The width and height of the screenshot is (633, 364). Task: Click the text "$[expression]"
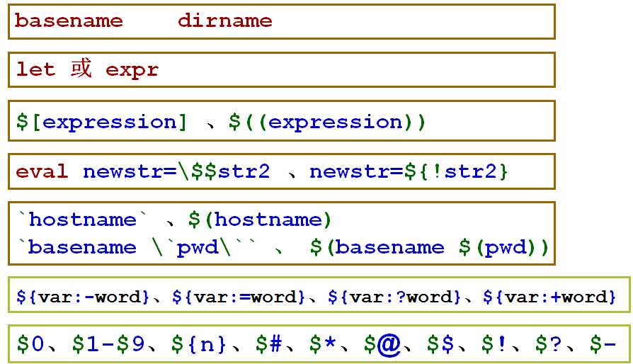[101, 122]
